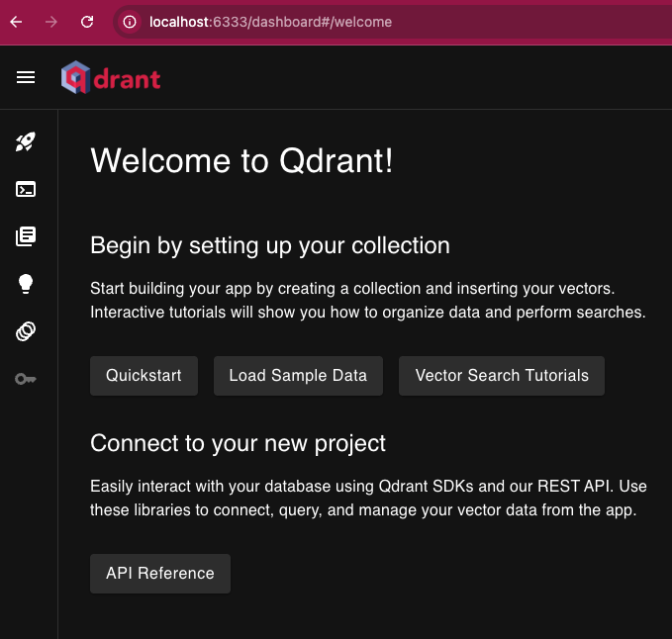Image resolution: width=672 pixels, height=639 pixels.
Task: Reload the page with the browser refresh button
Action: coord(87,22)
